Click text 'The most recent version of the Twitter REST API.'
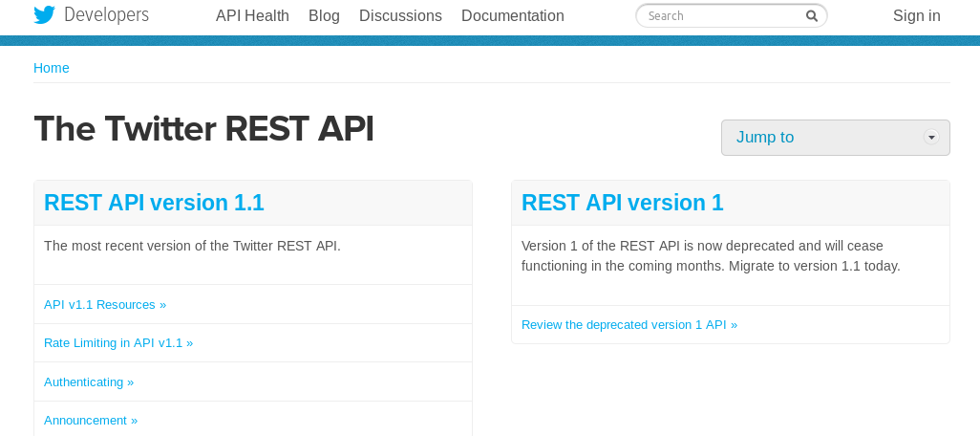 [x=193, y=246]
